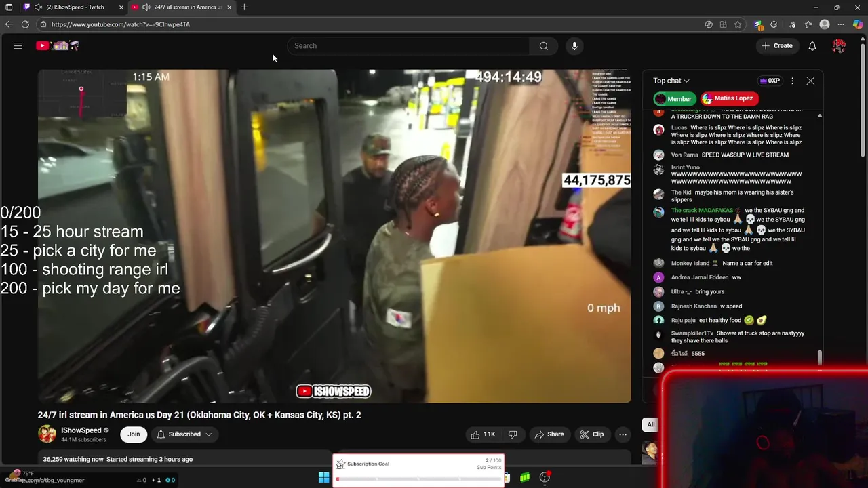Add page to favorites with star icon
The width and height of the screenshot is (868, 488).
point(738,24)
